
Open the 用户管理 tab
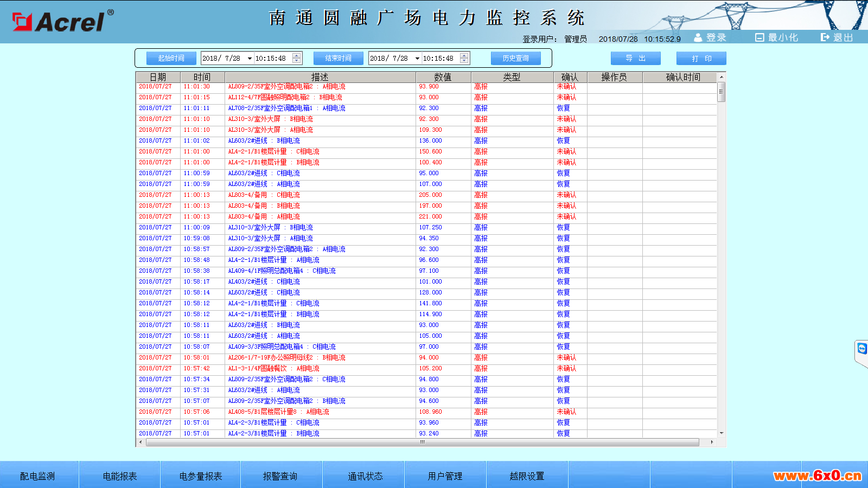tap(445, 476)
